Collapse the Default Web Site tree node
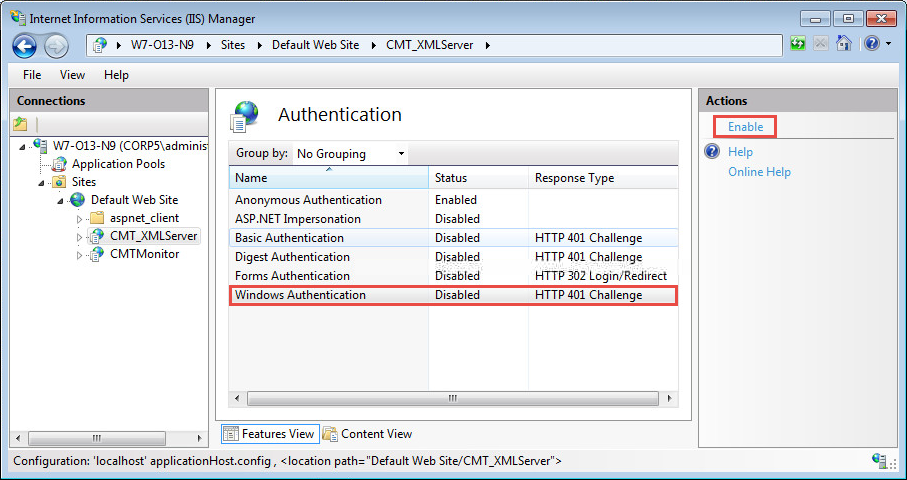 click(61, 200)
